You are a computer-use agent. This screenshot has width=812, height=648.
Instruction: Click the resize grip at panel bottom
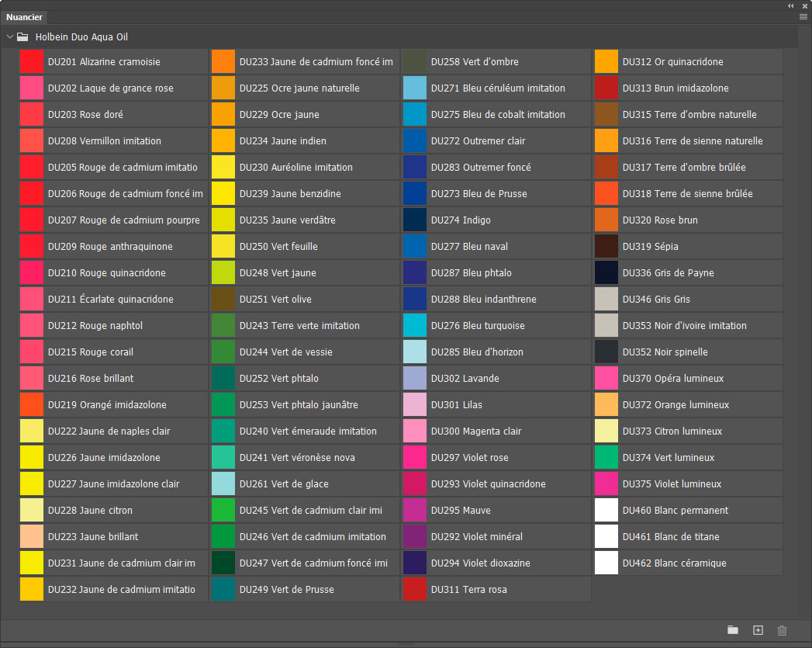point(406,644)
